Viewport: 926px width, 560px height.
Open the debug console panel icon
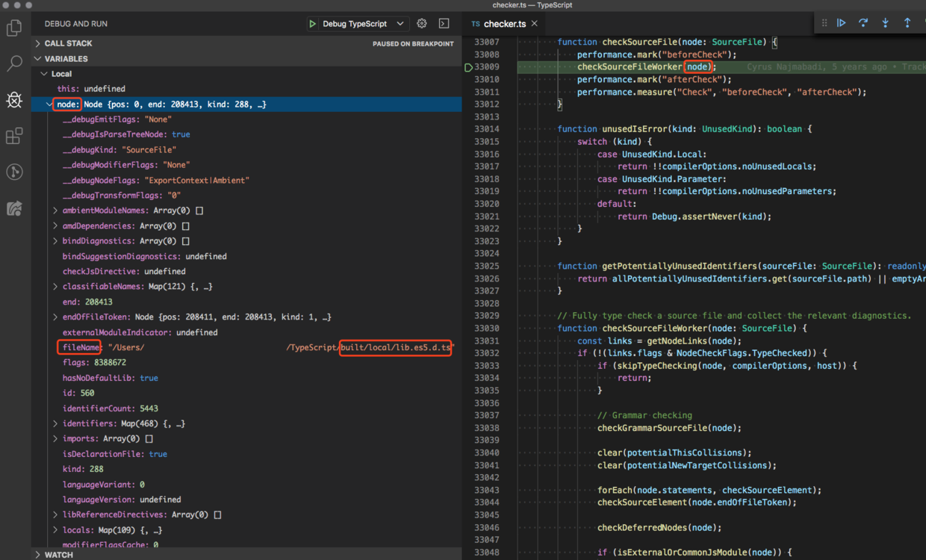click(443, 23)
